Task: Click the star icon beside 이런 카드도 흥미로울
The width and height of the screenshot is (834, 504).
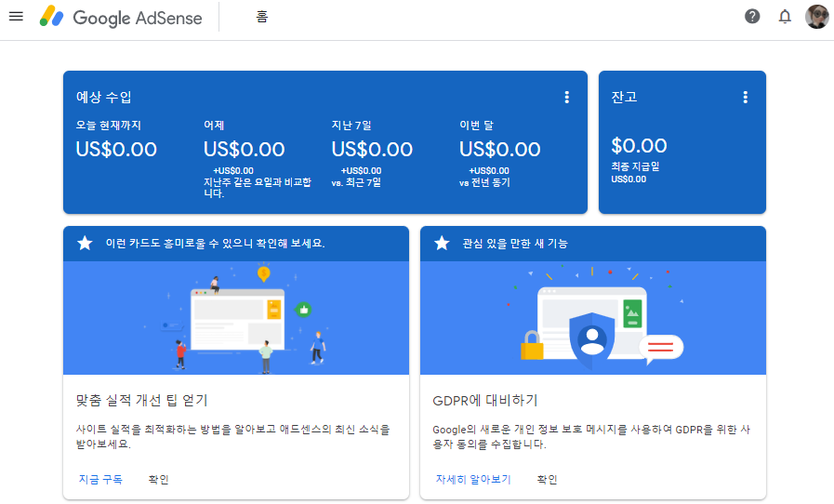Action: [x=86, y=244]
